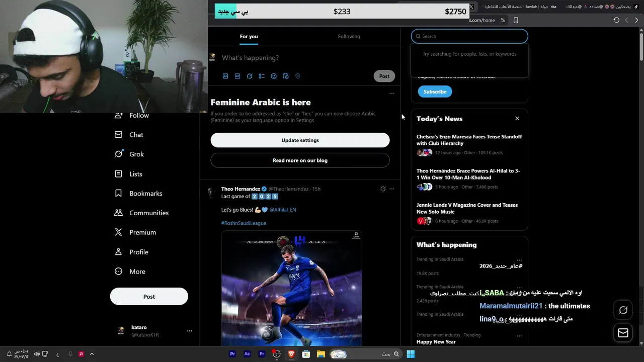Open the GIF picker in the composer
644x362 pixels.
point(237,76)
